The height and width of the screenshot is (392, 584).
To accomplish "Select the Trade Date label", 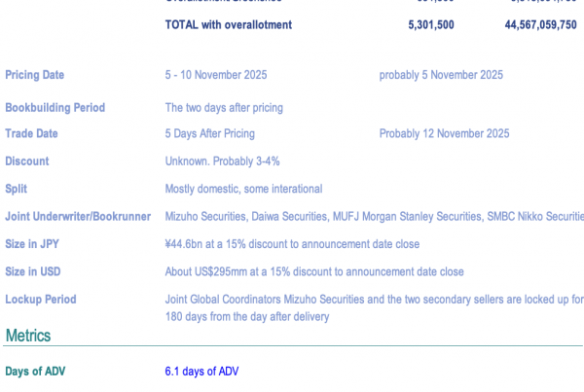I will tap(31, 134).
